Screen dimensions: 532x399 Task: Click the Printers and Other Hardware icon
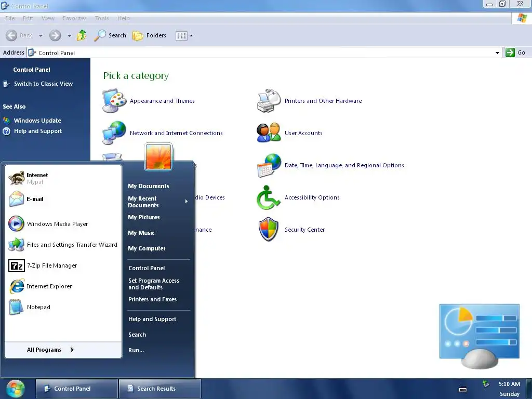269,101
